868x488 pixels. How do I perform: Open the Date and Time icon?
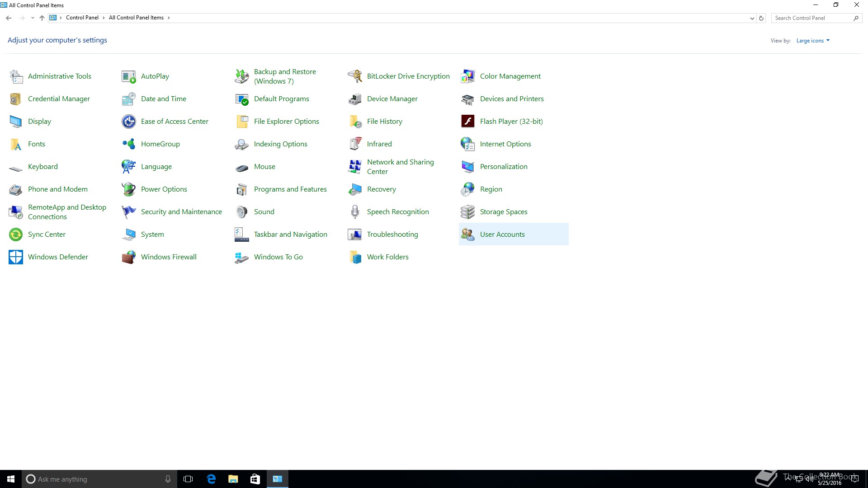129,99
